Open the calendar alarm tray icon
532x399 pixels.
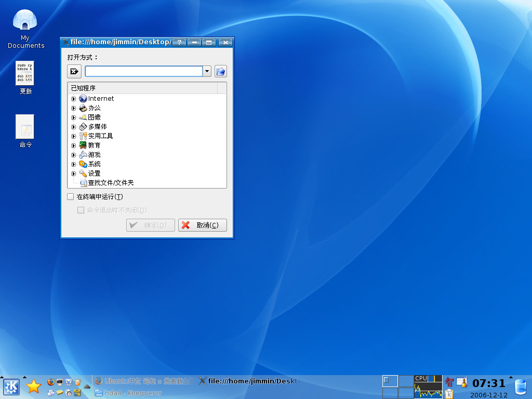pyautogui.click(x=462, y=382)
